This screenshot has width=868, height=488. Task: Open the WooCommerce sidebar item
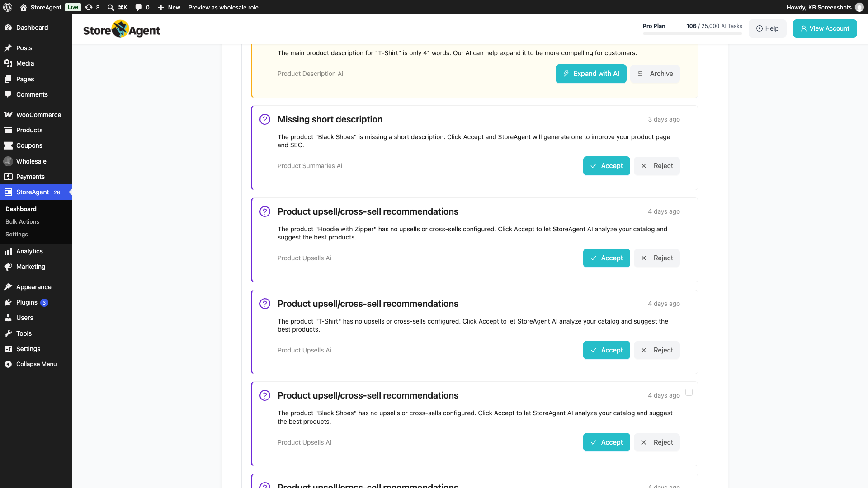coord(36,115)
